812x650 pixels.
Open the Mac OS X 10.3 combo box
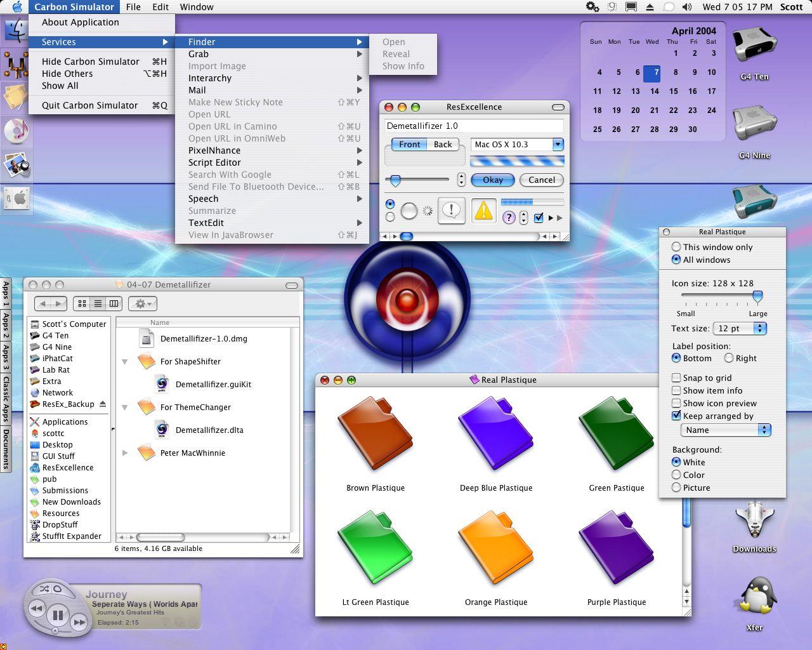pyautogui.click(x=517, y=144)
